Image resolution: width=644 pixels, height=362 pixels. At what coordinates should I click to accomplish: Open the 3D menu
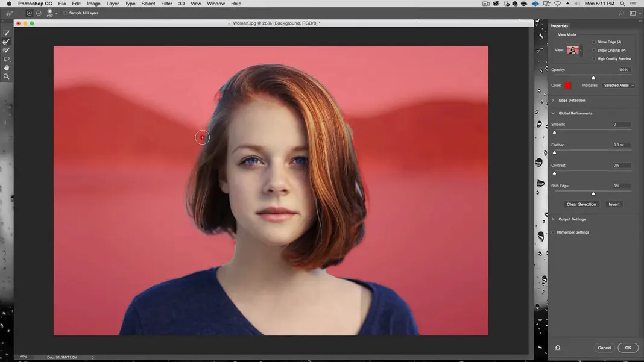coord(181,4)
